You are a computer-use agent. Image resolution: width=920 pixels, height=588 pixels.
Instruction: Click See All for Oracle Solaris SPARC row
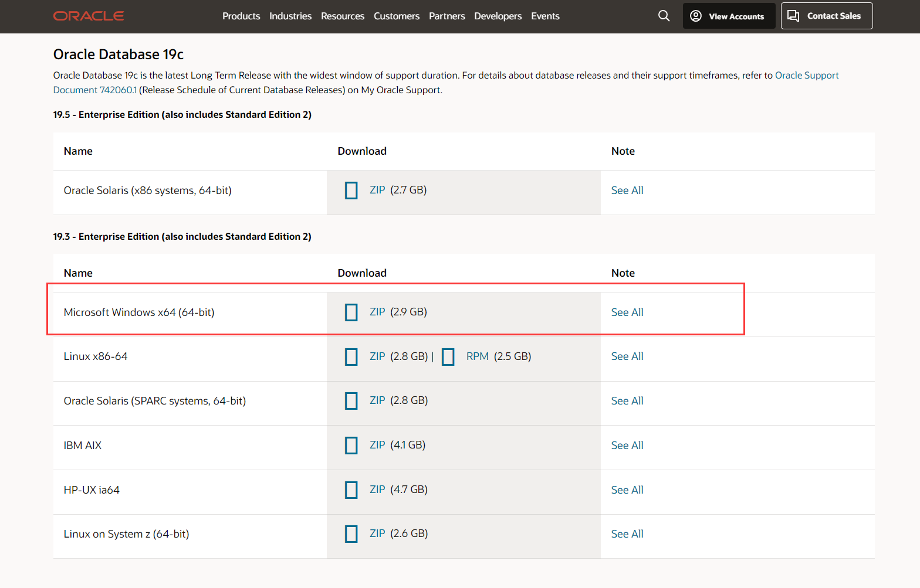(627, 401)
